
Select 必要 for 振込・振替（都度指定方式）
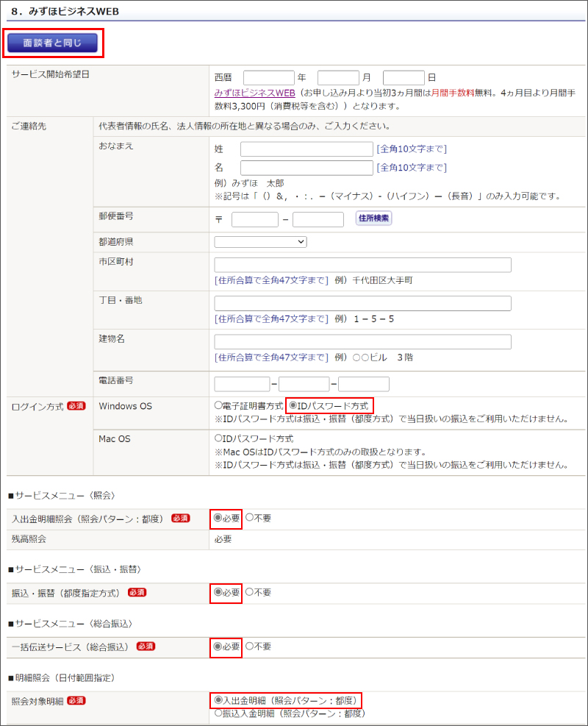coord(218,591)
